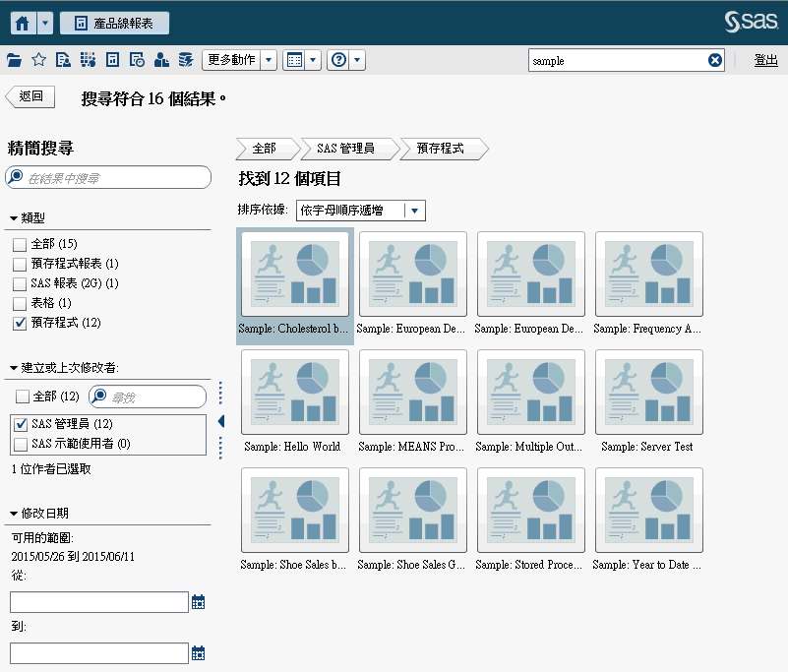
Task: Click the 登出 link
Action: [766, 59]
